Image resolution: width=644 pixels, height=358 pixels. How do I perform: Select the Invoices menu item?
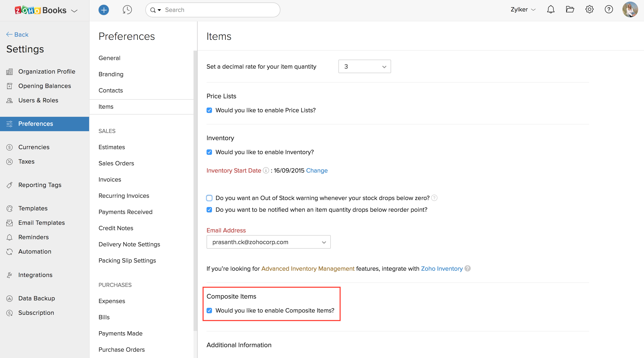point(110,179)
